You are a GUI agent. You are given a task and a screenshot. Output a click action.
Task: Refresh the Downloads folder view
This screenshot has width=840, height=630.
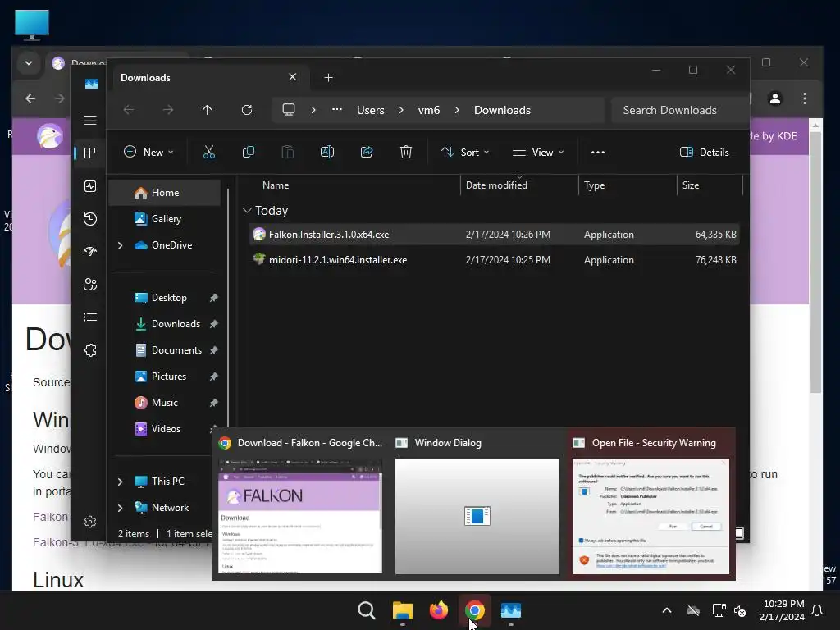click(x=246, y=110)
